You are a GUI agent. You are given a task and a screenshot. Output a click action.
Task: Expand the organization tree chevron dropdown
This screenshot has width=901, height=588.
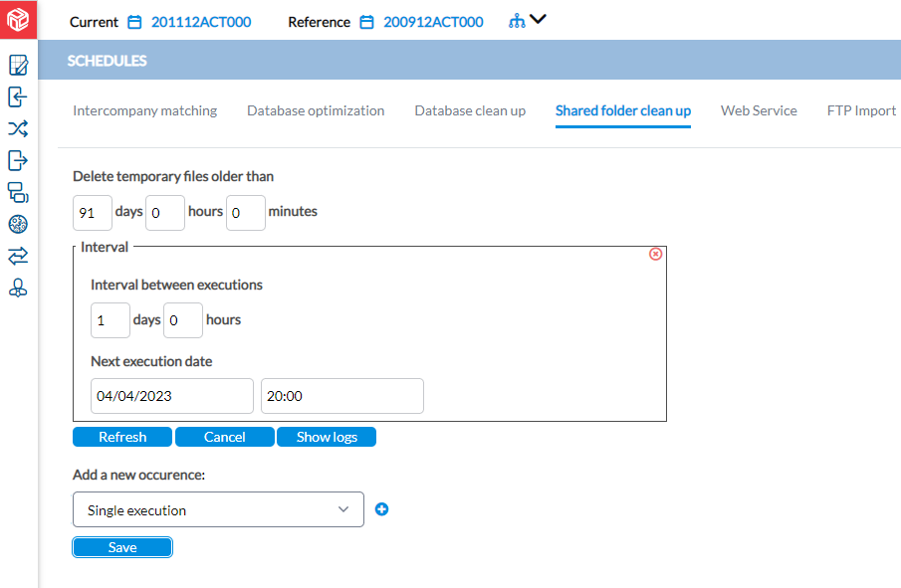click(x=538, y=20)
